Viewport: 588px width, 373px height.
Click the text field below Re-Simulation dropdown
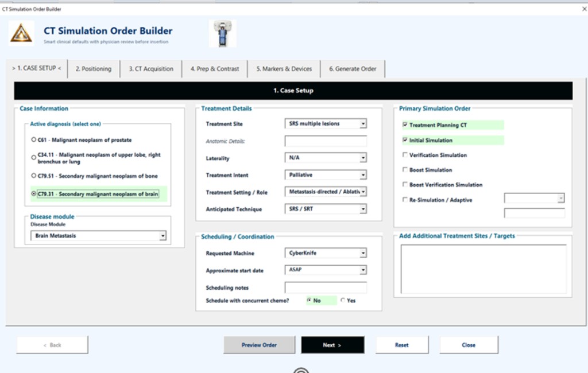[x=535, y=213]
